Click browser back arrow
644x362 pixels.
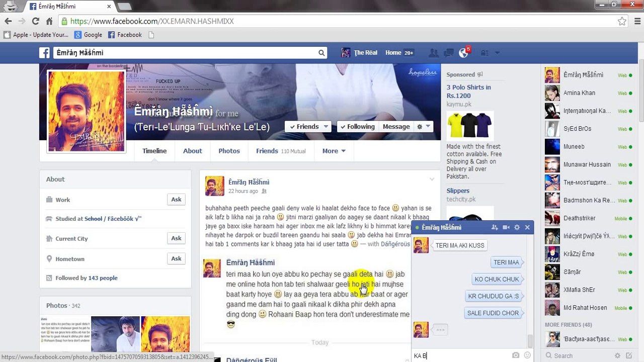click(8, 21)
